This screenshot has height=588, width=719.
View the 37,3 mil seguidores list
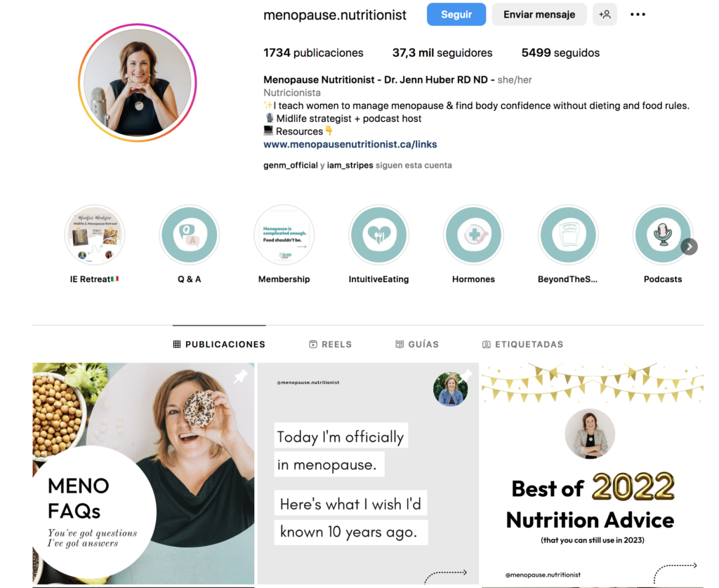pyautogui.click(x=442, y=53)
